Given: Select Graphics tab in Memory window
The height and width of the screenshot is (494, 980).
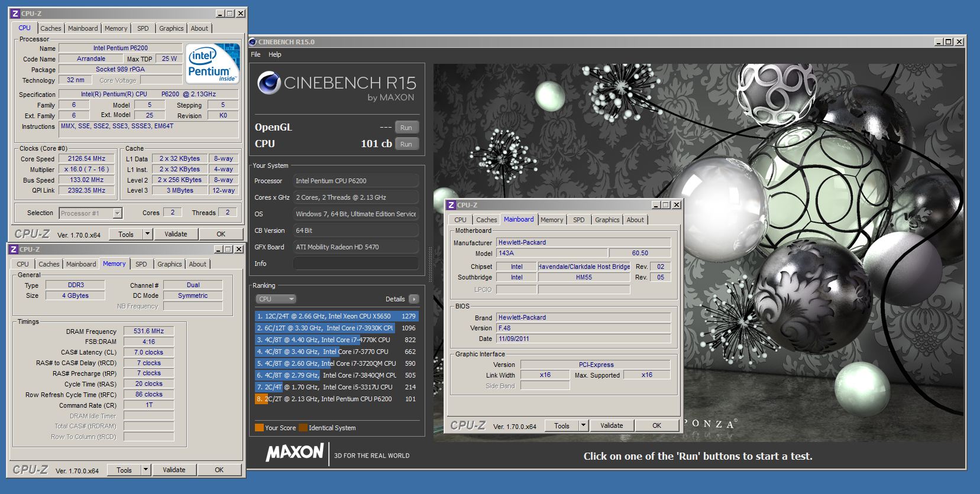Looking at the screenshot, I should (170, 264).
